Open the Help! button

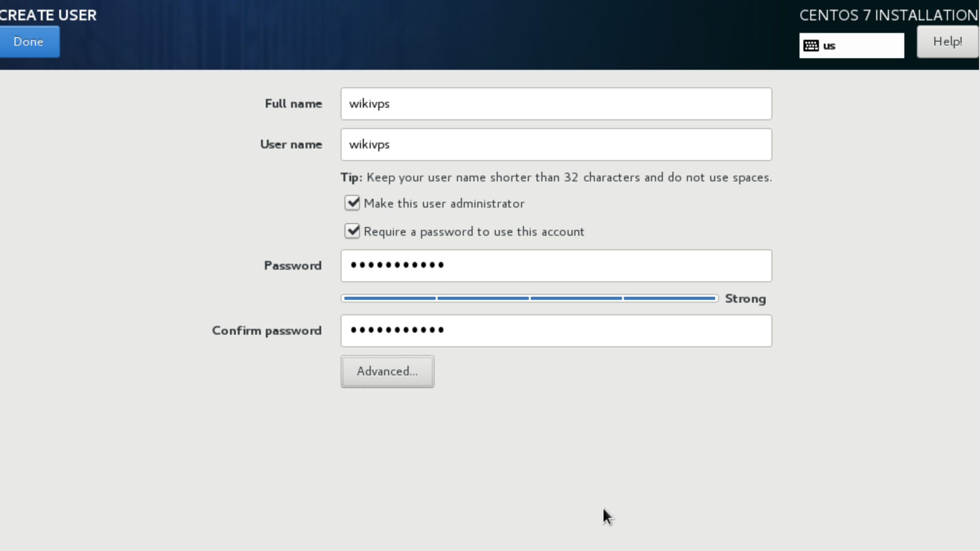click(x=947, y=42)
